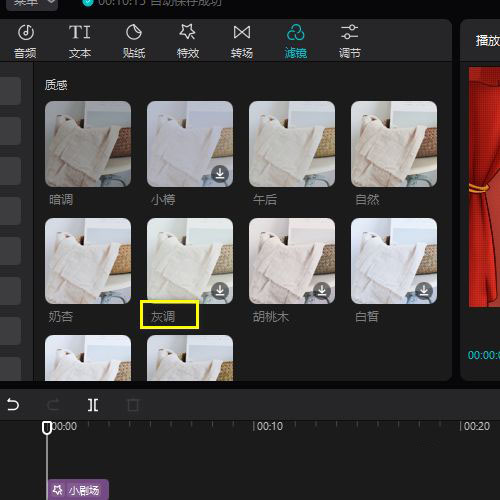Download the 胡桃木 filter
The width and height of the screenshot is (500, 500).
click(322, 291)
